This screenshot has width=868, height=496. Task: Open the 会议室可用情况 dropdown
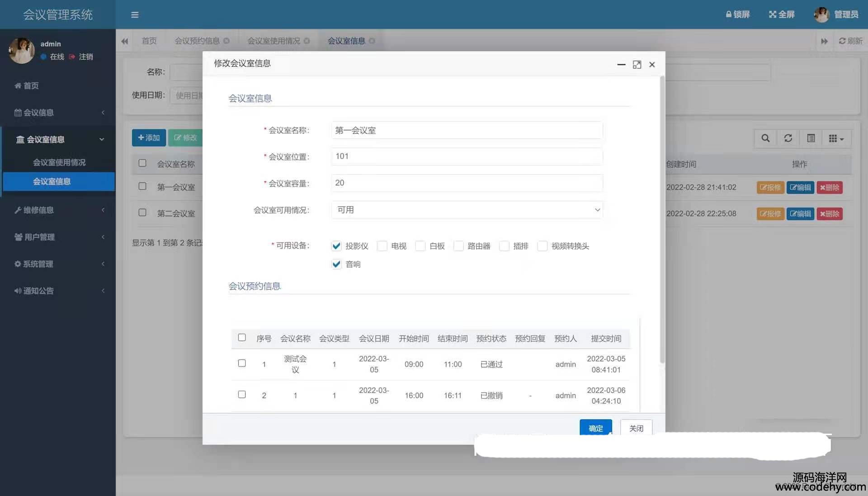[x=467, y=210]
